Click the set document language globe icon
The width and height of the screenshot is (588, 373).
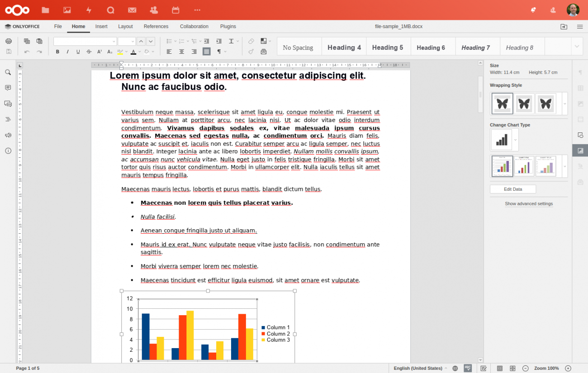click(x=455, y=368)
